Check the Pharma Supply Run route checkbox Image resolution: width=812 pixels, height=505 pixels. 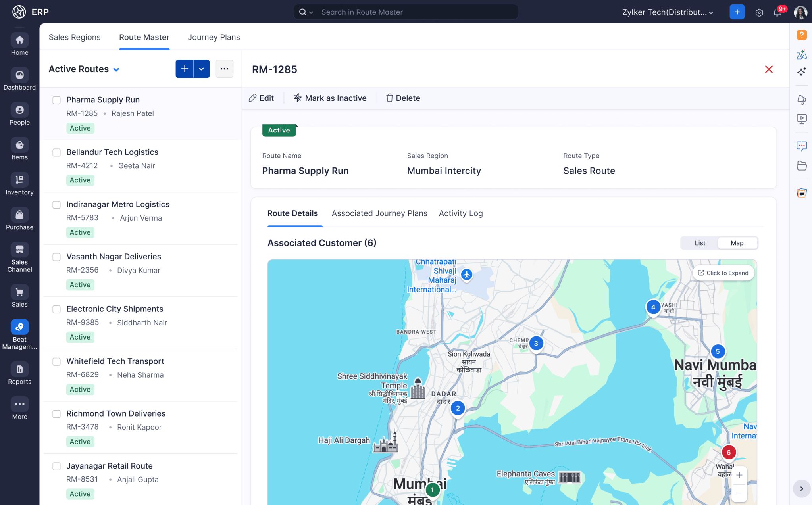pos(56,100)
